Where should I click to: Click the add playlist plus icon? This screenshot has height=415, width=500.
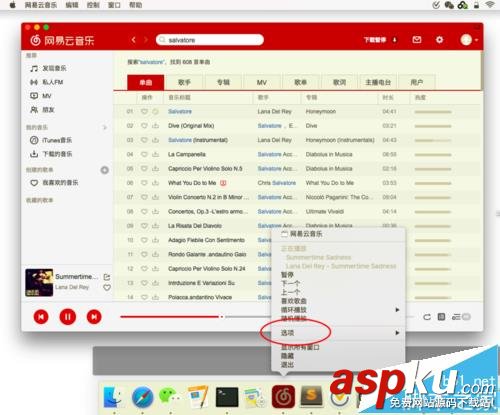point(105,170)
